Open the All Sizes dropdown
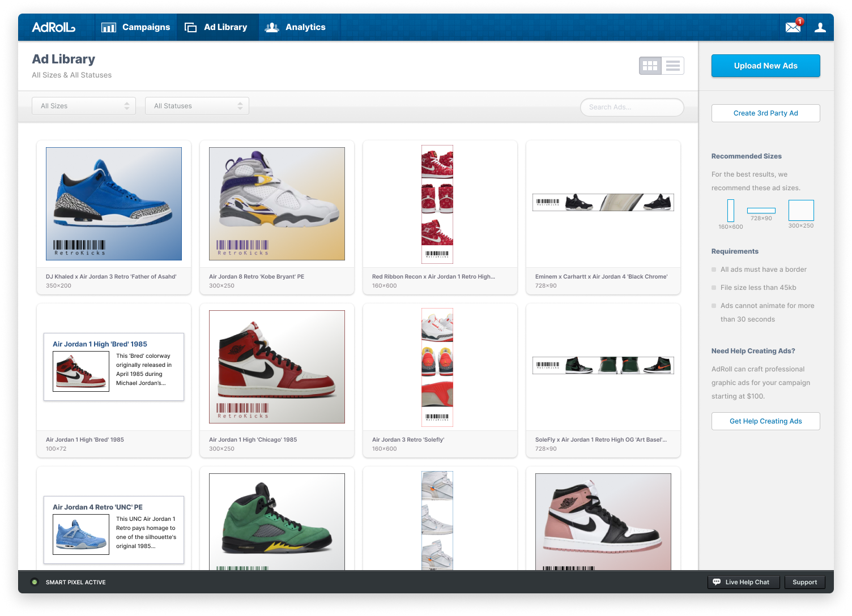 [84, 106]
